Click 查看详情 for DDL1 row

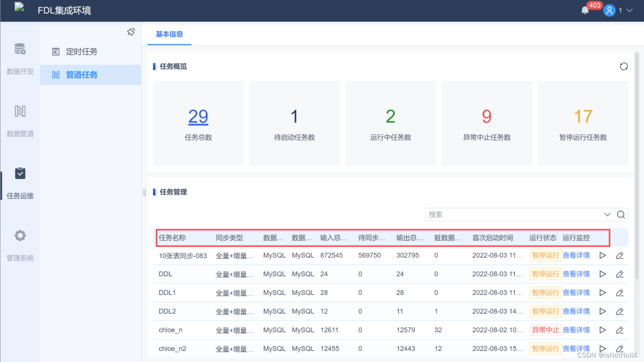576,293
